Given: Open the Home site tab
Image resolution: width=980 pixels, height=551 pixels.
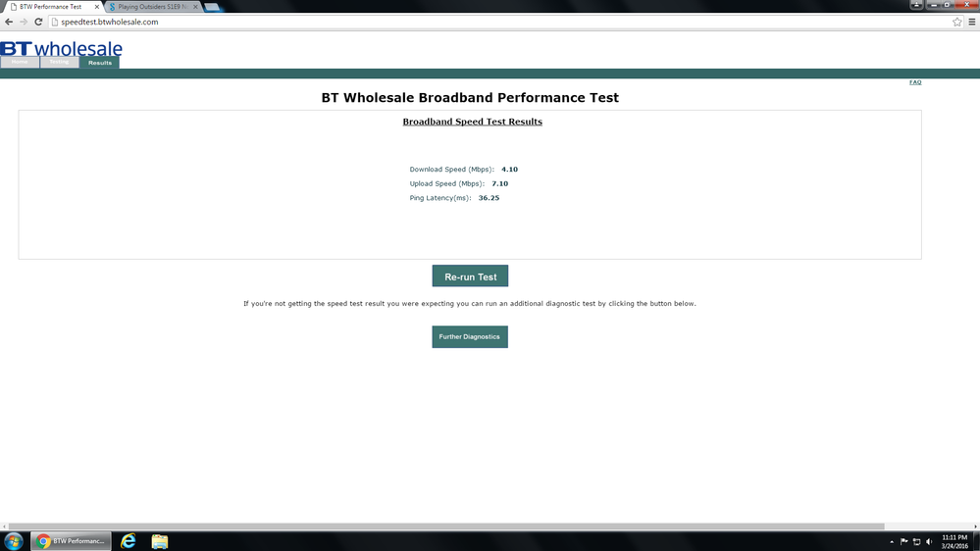Looking at the screenshot, I should (20, 62).
